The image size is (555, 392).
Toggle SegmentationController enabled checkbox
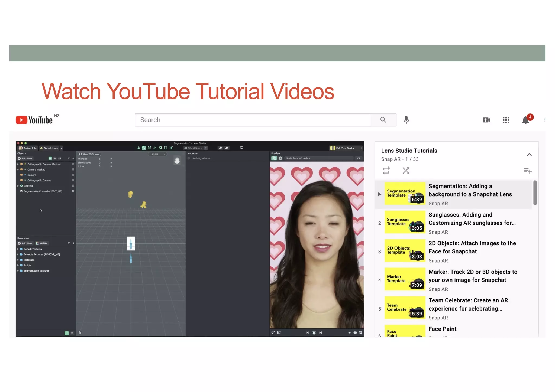[x=73, y=191]
